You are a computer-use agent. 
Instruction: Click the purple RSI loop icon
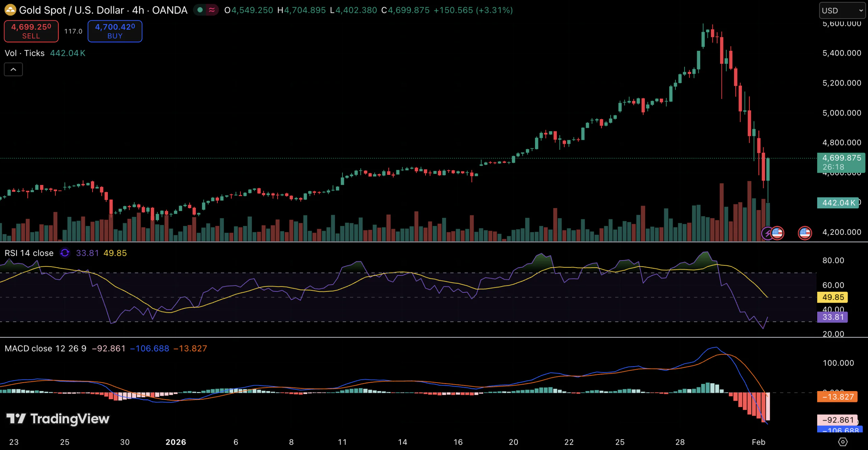pos(65,253)
